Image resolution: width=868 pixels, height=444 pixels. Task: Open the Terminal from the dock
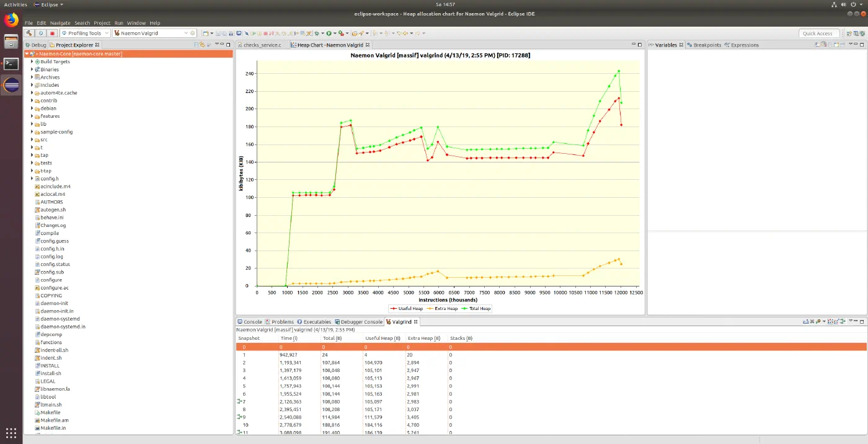coord(11,63)
